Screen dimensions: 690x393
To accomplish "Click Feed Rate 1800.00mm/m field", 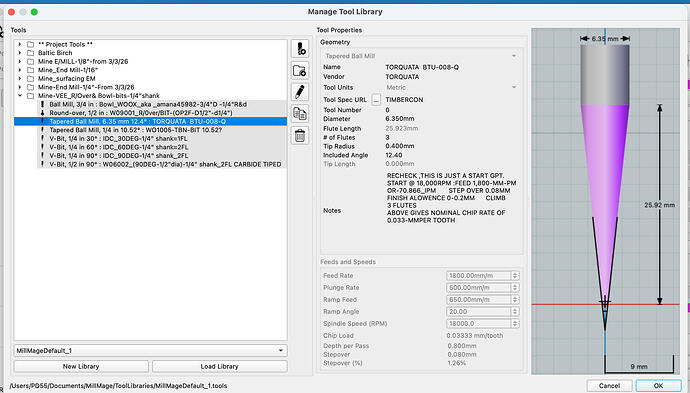I will coord(478,275).
